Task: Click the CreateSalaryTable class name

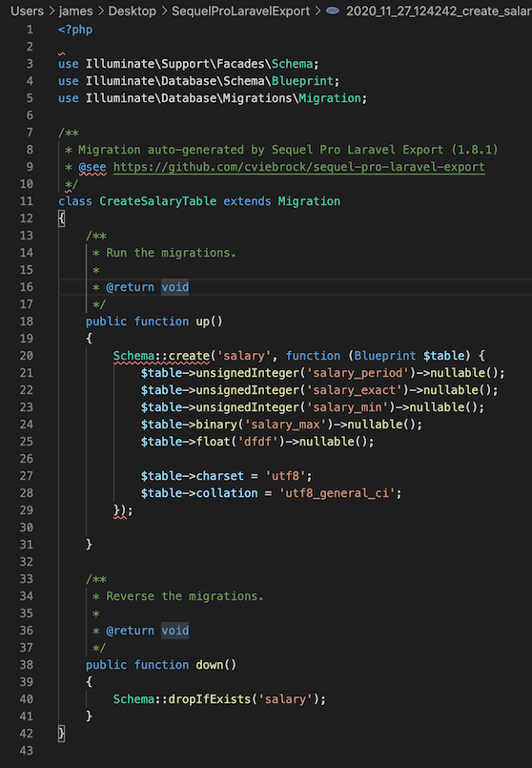Action: pos(157,201)
